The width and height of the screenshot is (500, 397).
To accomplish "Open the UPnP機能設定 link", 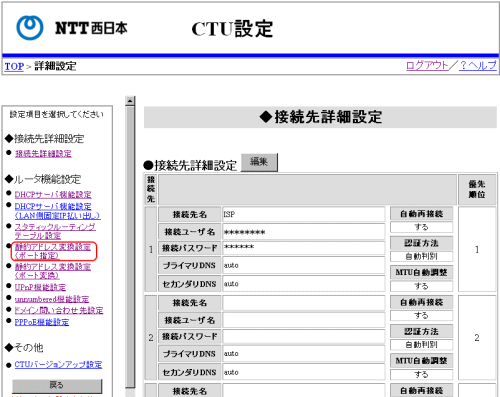I will click(x=40, y=287).
